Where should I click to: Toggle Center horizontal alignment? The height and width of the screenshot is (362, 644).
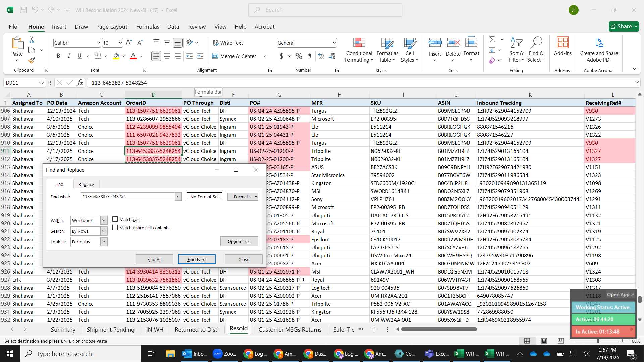click(x=167, y=56)
